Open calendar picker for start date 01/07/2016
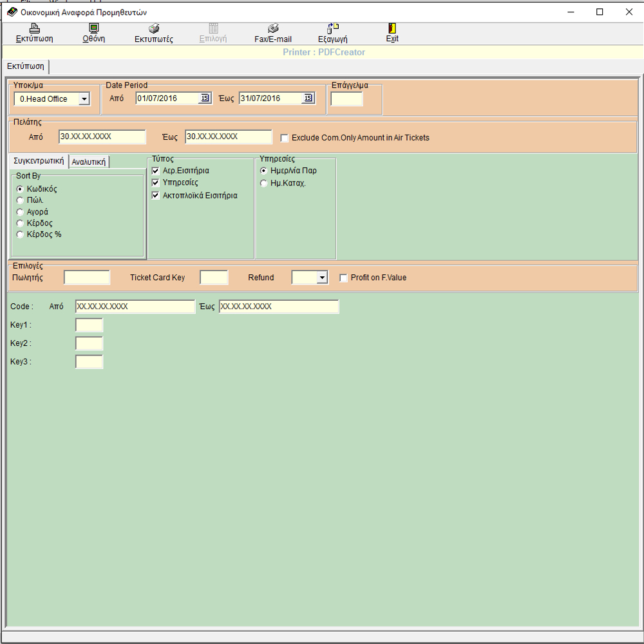This screenshot has width=644, height=644. click(x=205, y=99)
